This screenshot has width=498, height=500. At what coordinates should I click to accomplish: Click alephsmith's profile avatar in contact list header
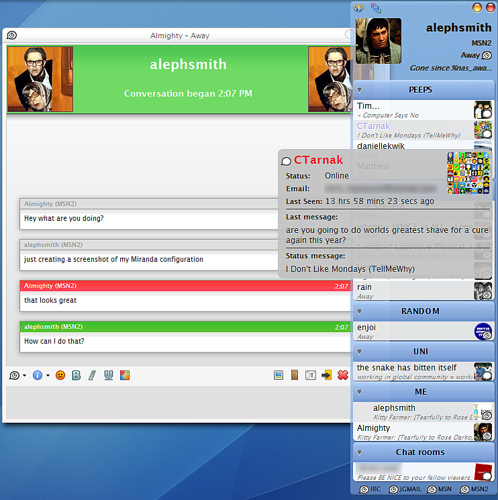pos(378,41)
